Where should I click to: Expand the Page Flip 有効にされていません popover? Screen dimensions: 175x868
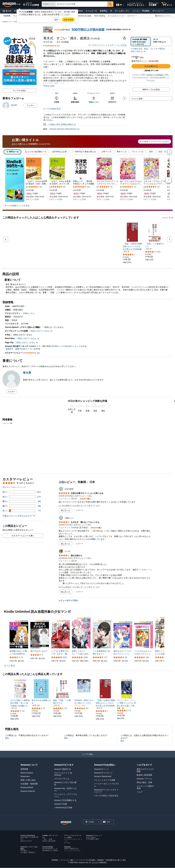[27, 342]
